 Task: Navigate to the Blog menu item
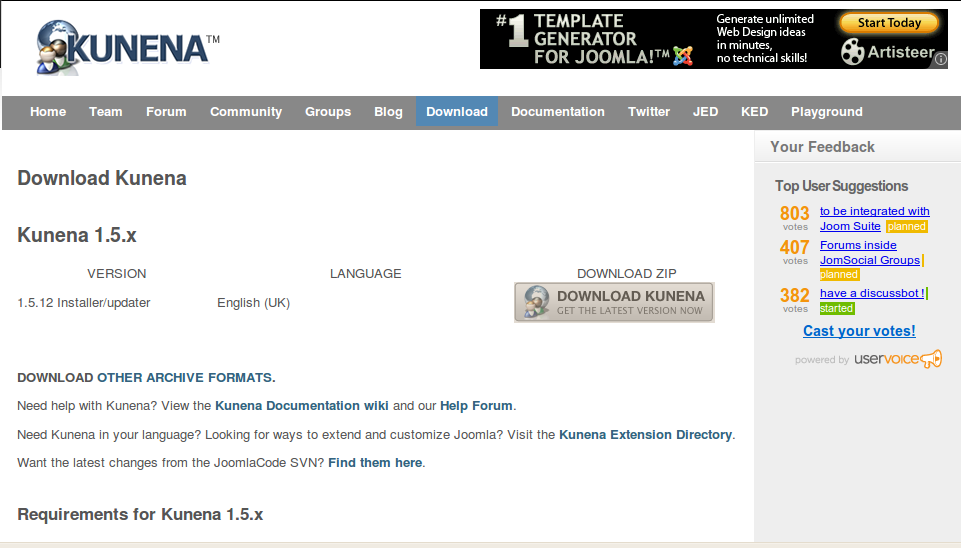click(388, 112)
